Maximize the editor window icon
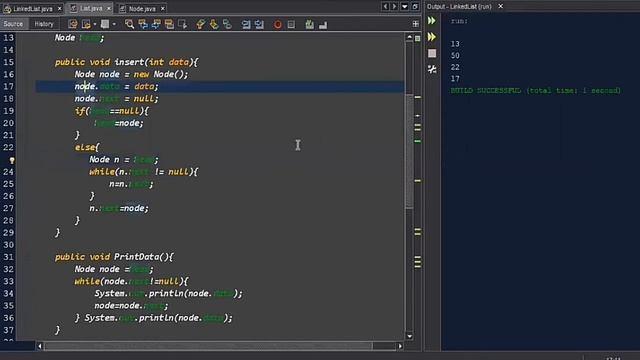Viewport: 640px width, 360px height. [415, 7]
